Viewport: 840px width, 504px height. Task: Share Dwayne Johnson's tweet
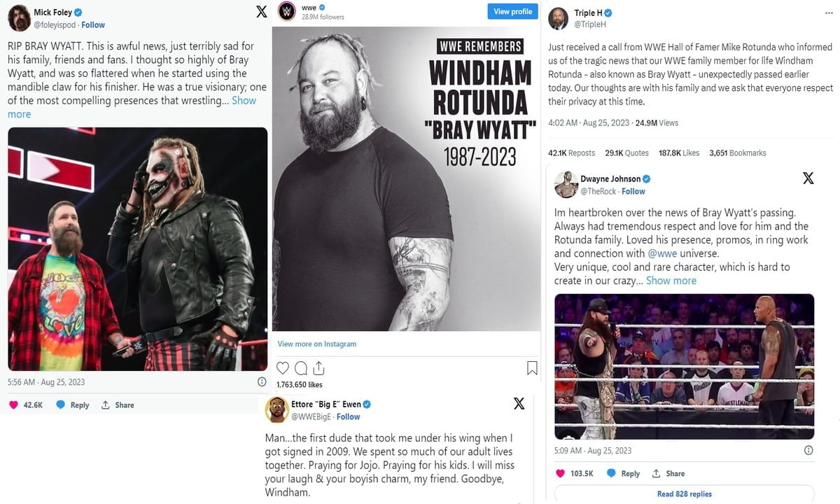point(668,473)
